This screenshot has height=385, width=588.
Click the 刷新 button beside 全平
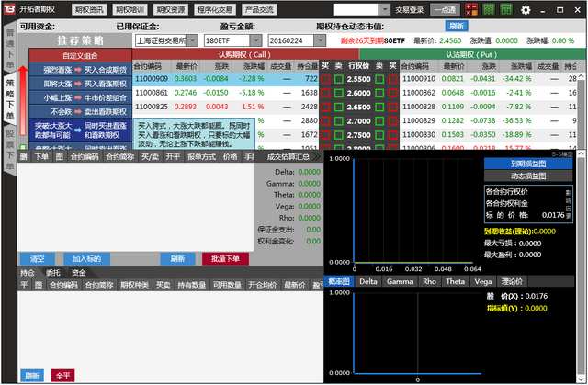point(32,375)
